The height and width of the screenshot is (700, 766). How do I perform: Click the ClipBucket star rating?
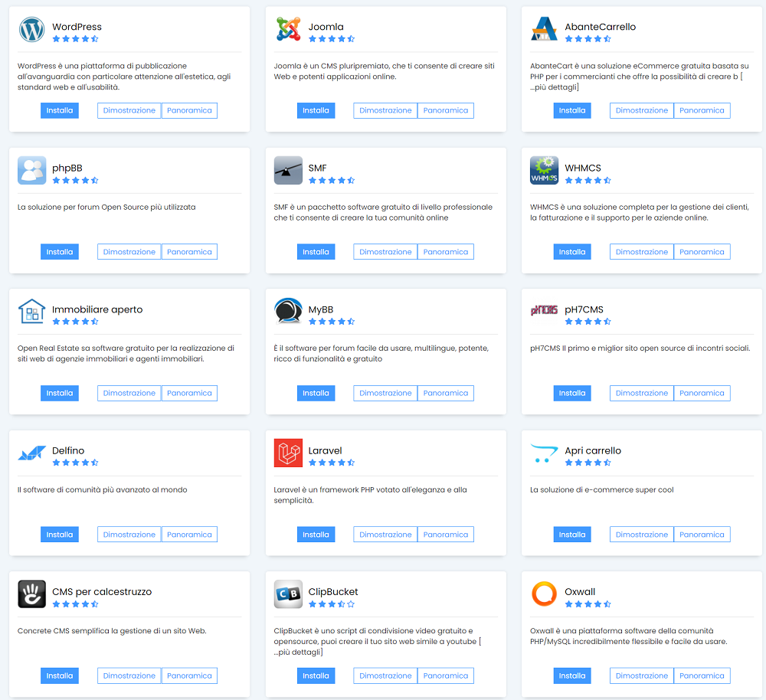click(332, 604)
